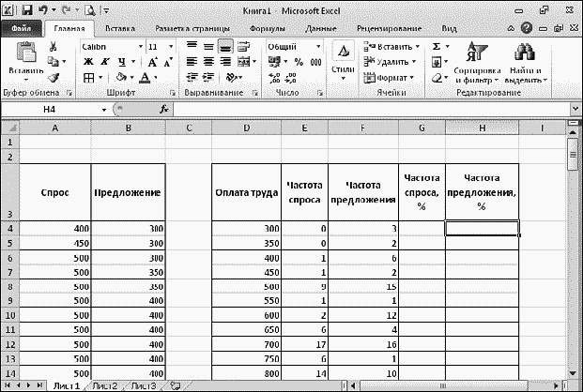583x392 pixels.
Task: Select cell H4 in the worksheet
Action: click(482, 227)
